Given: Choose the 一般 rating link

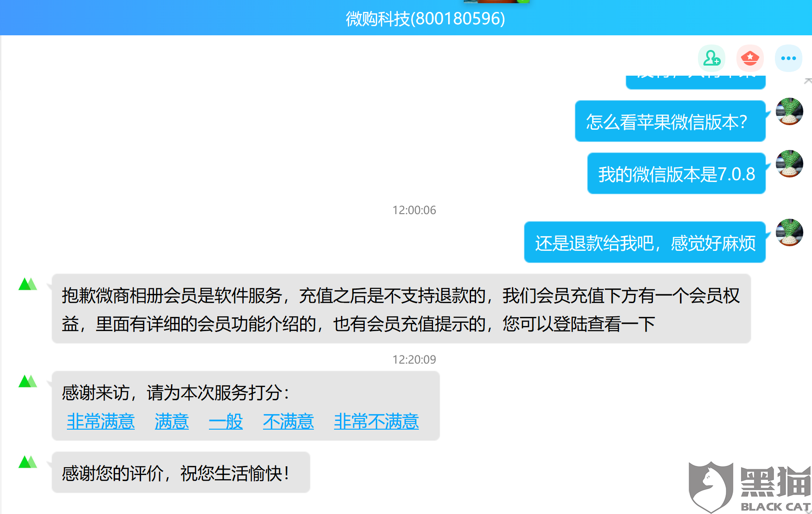Looking at the screenshot, I should (x=226, y=421).
